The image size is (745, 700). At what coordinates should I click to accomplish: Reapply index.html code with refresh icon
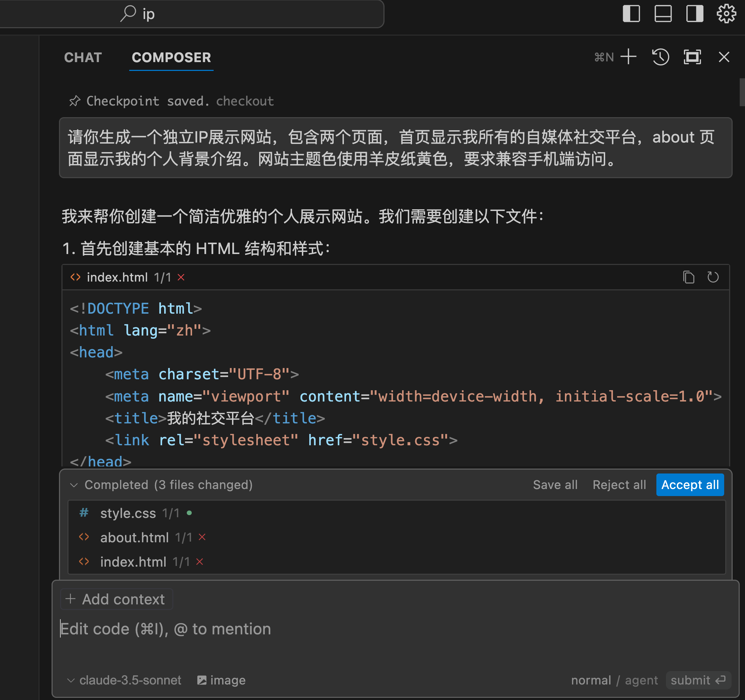(x=713, y=277)
